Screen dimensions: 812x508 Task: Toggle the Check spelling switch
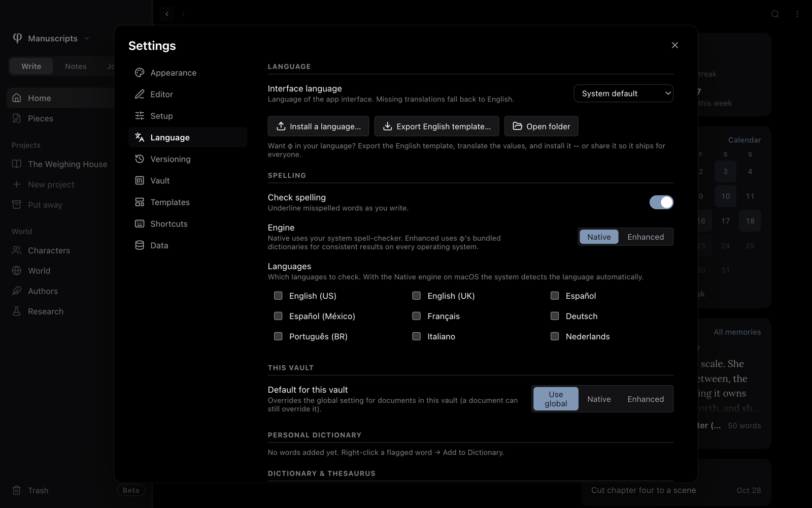coord(661,202)
